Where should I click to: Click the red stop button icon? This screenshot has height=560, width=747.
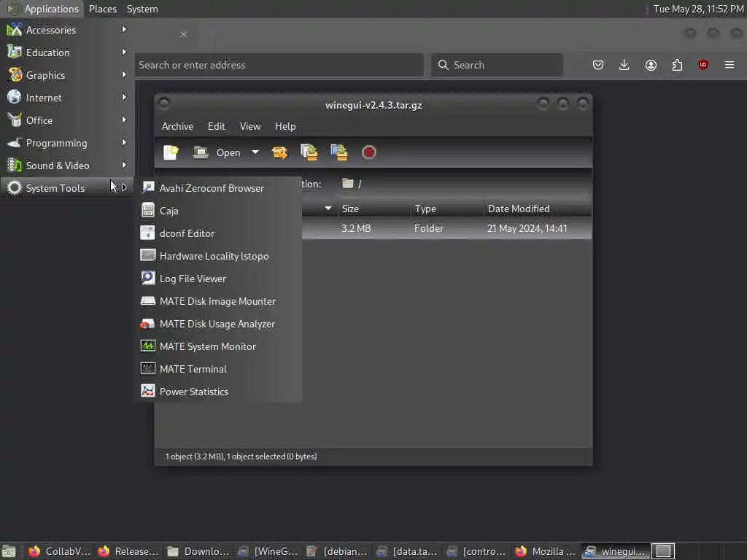[x=368, y=152]
